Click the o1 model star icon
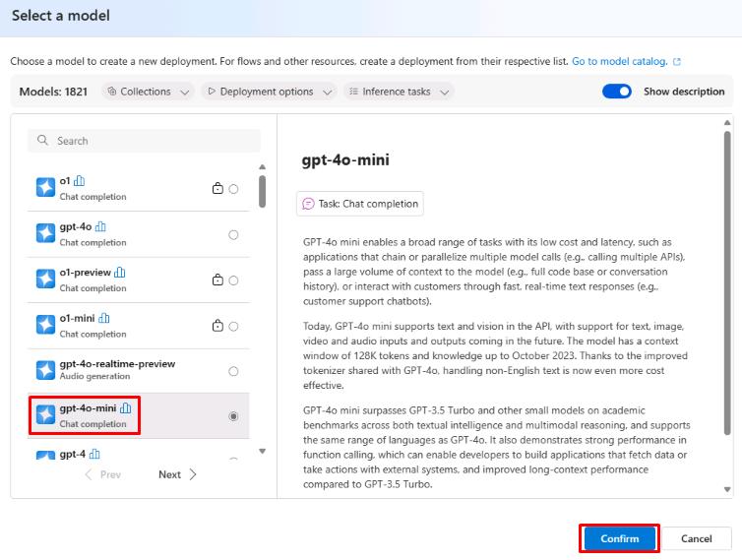Screen dimensions: 742x560 pyautogui.click(x=45, y=188)
